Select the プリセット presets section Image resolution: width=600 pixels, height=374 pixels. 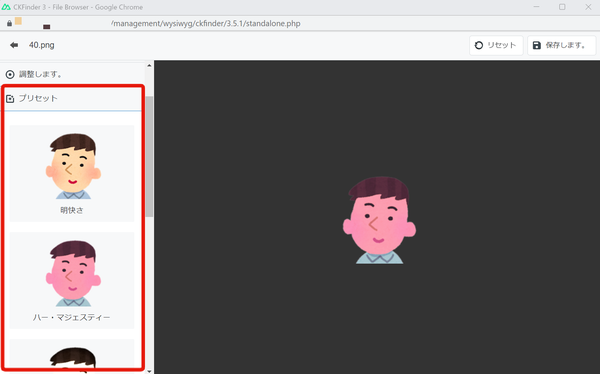tap(73, 98)
